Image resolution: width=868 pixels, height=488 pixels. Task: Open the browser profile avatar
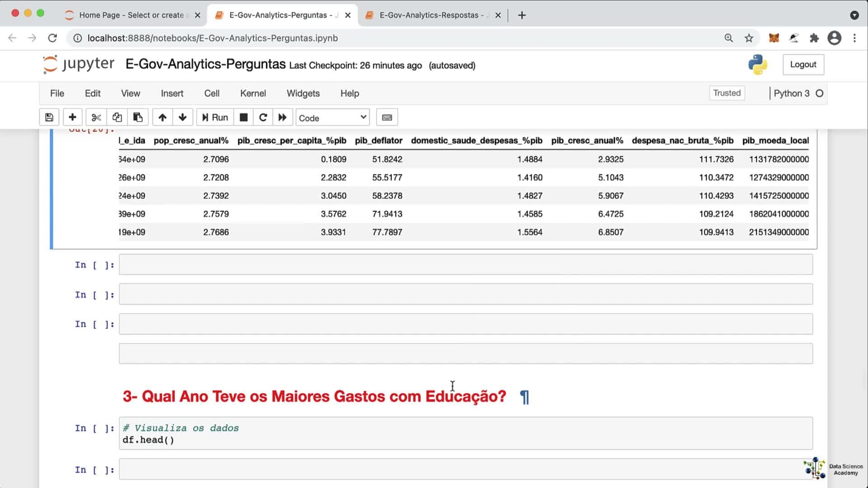point(835,38)
